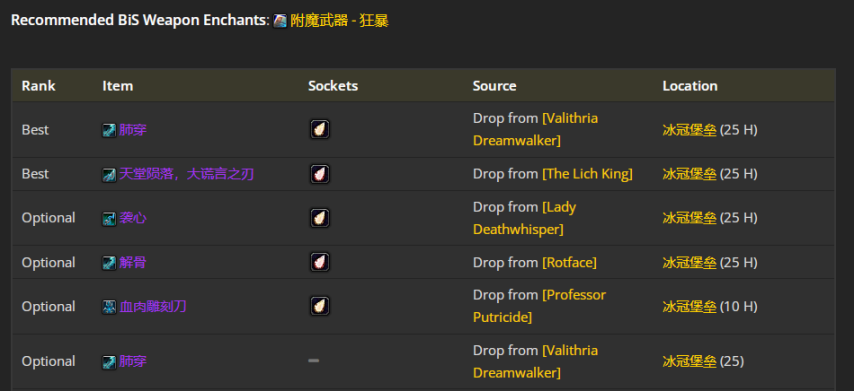Click the gem socket icon in 血肉雕刻刀 row

(320, 306)
